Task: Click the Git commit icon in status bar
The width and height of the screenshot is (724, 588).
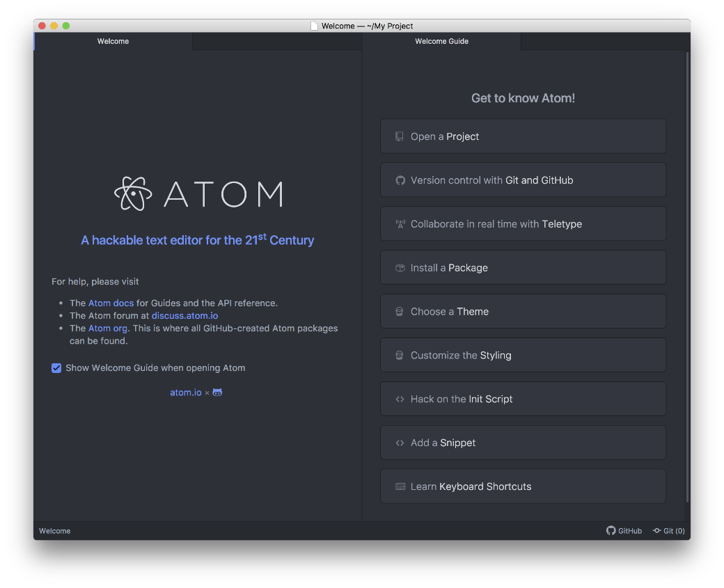Action: pos(656,531)
